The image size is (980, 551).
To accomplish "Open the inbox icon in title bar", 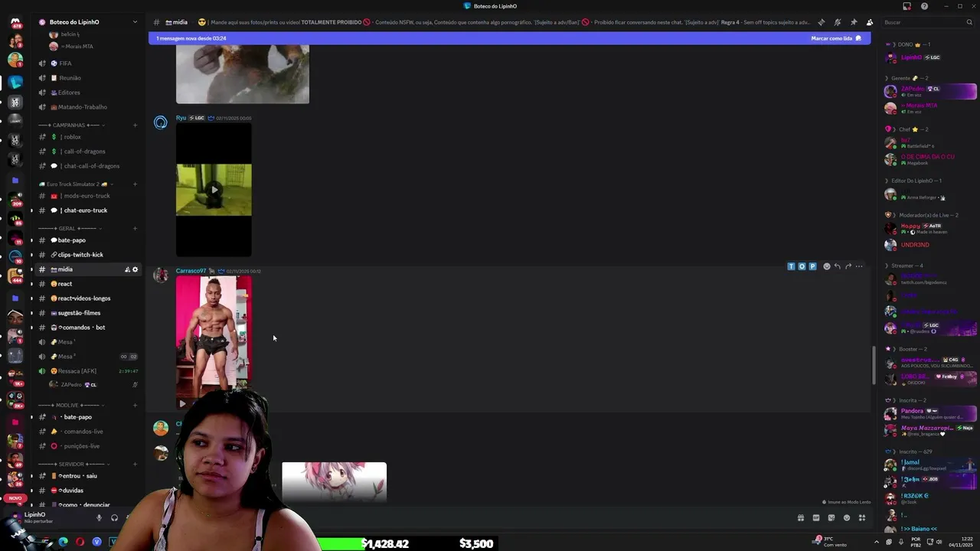I will tap(906, 6).
